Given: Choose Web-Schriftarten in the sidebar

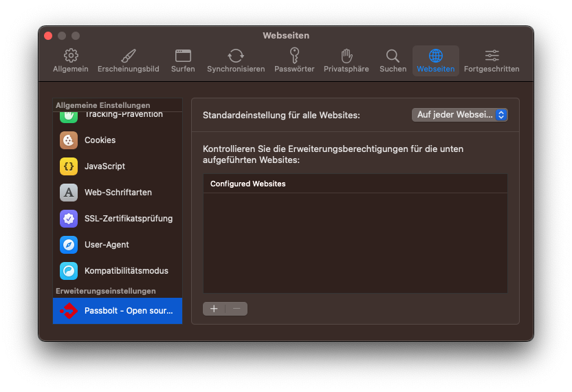Looking at the screenshot, I should click(118, 193).
